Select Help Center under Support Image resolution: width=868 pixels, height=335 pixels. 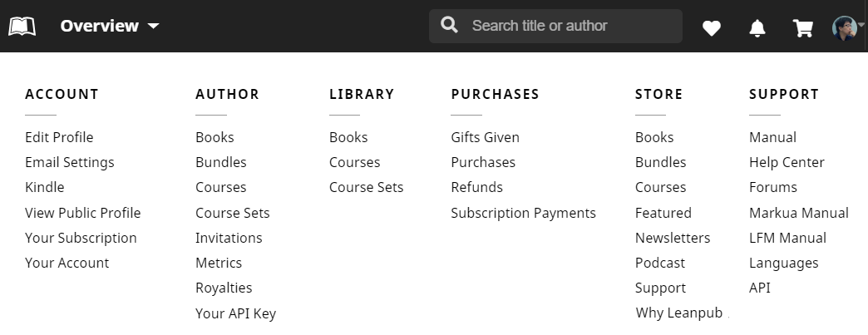(x=787, y=162)
